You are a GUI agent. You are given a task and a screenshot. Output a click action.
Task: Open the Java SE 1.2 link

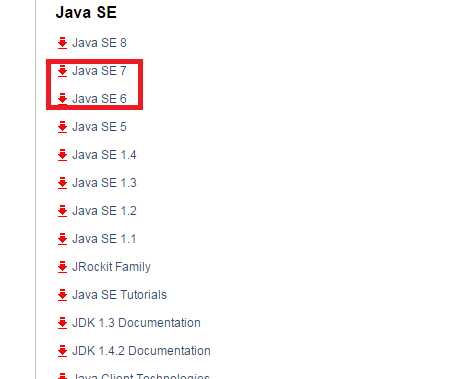(x=104, y=211)
